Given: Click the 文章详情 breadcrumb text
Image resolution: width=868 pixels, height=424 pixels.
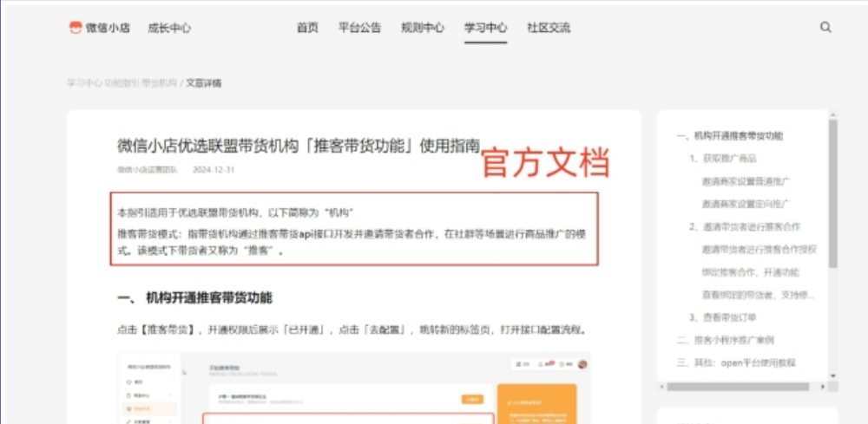Looking at the screenshot, I should pos(204,83).
